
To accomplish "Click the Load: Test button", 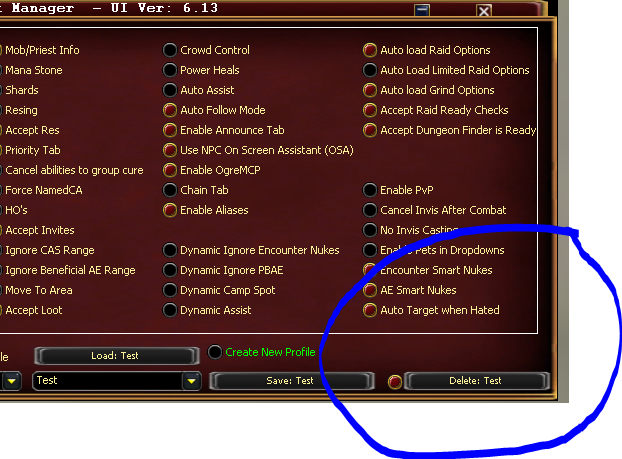I will click(x=117, y=356).
